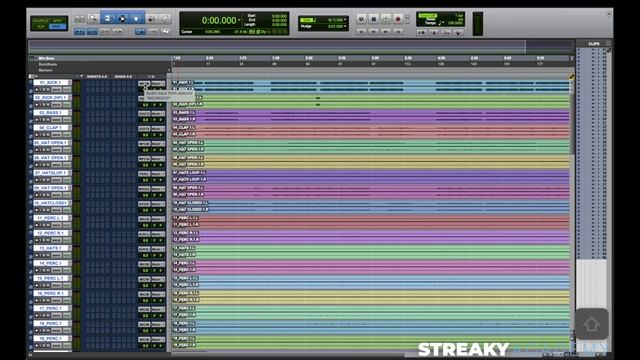Mute the 04_CLAP.1 track
This screenshot has height=360, width=640.
point(48,135)
